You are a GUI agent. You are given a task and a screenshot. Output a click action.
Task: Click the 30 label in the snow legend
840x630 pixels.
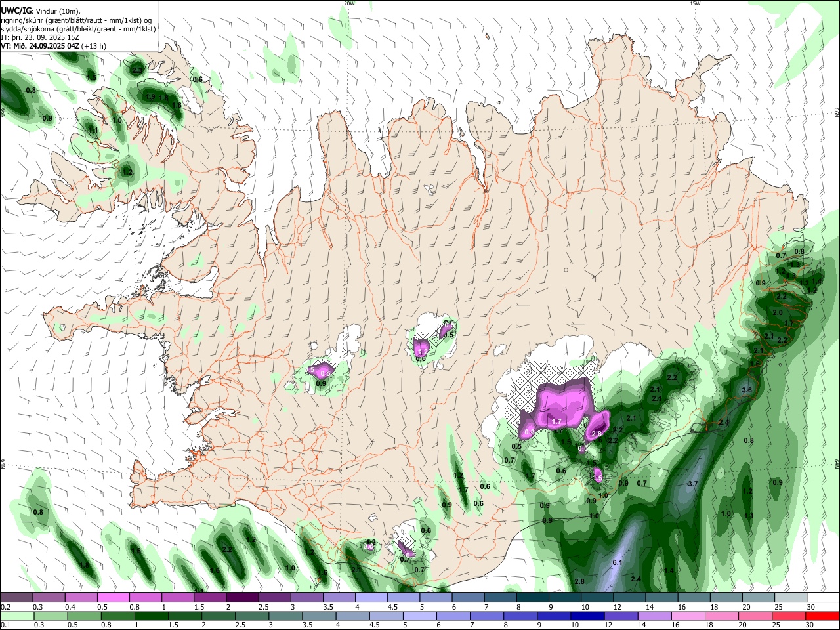[x=811, y=607]
